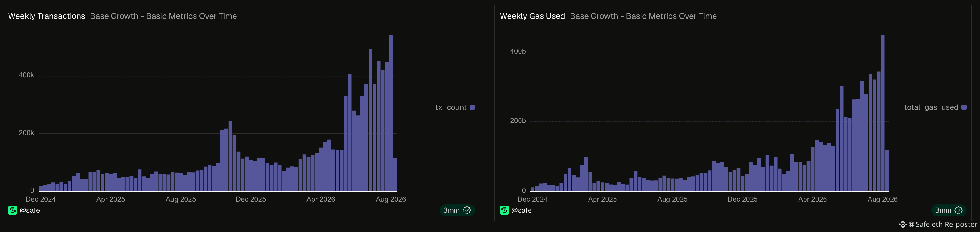
Task: Click the Dec 2024 axis label in Weekly Transactions
Action: pyautogui.click(x=41, y=199)
